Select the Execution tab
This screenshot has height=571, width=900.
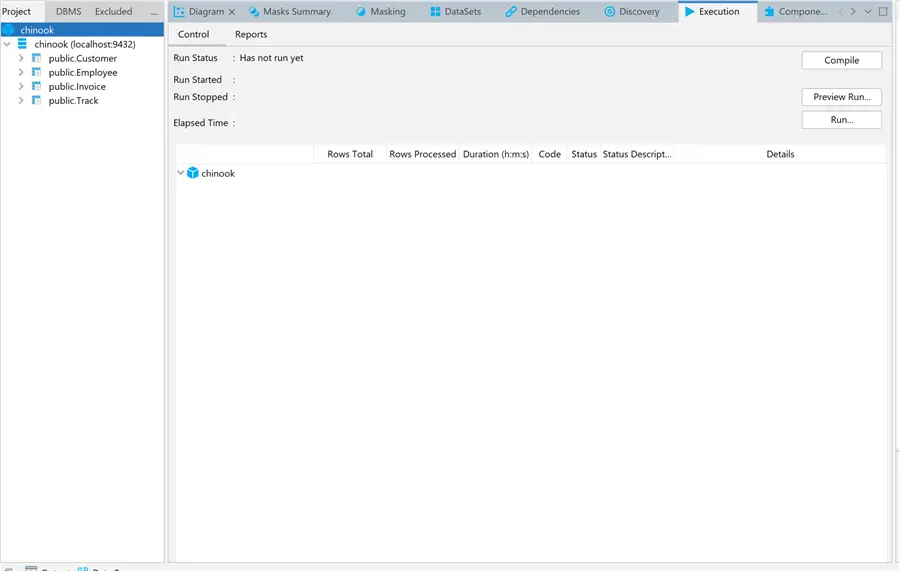tap(717, 11)
